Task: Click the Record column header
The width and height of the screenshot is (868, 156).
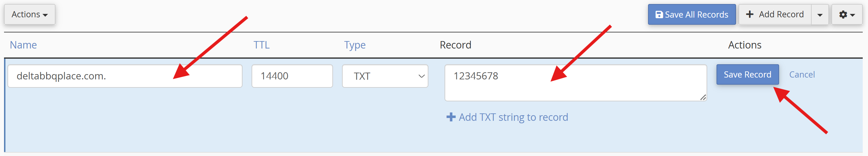Action: point(455,45)
